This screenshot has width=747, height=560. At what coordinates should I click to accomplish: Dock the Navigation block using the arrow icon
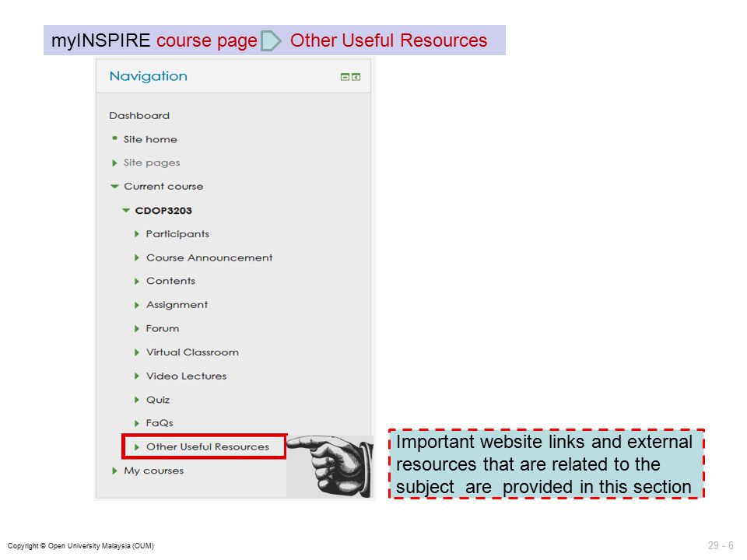click(x=356, y=77)
